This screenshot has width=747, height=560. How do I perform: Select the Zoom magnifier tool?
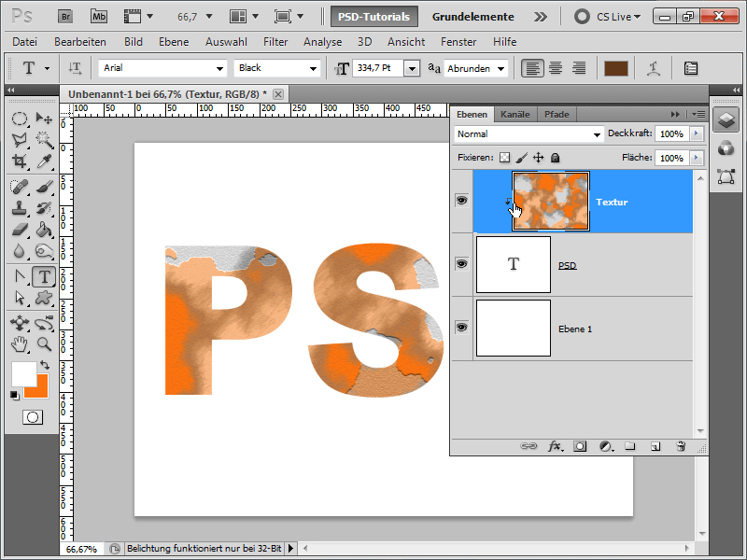44,344
